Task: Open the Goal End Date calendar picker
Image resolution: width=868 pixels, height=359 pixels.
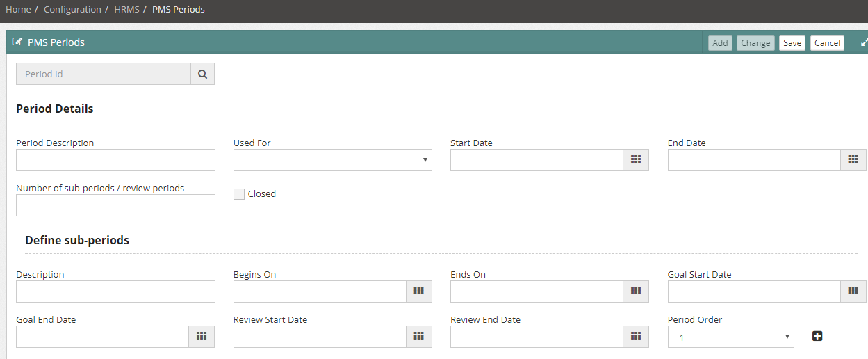Action: point(202,337)
